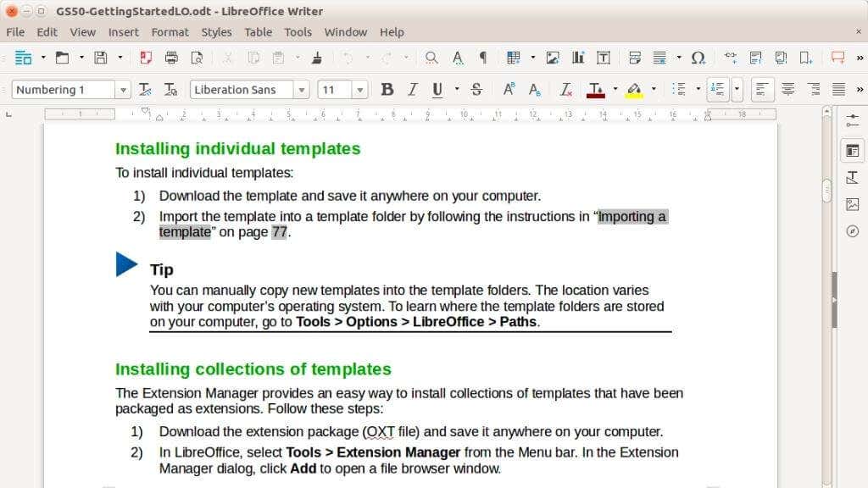Toggle Italic formatting
This screenshot has height=488, width=868.
coord(413,90)
